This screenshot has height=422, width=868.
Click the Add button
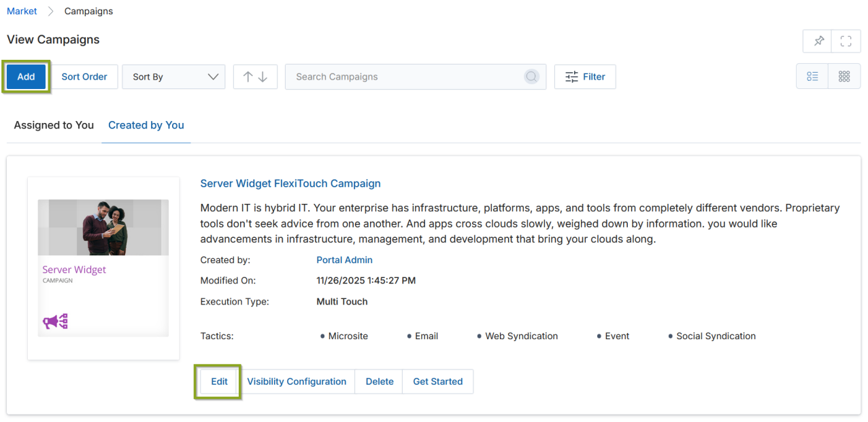[26, 77]
